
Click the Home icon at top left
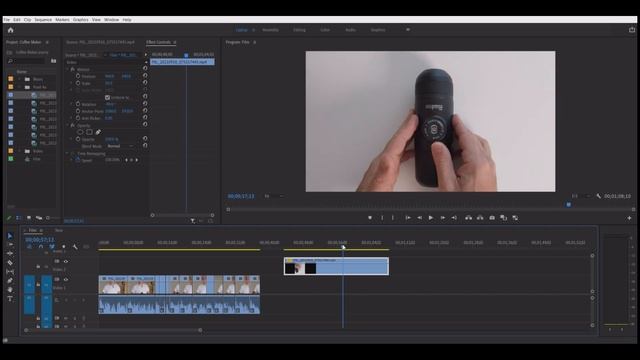(x=11, y=30)
